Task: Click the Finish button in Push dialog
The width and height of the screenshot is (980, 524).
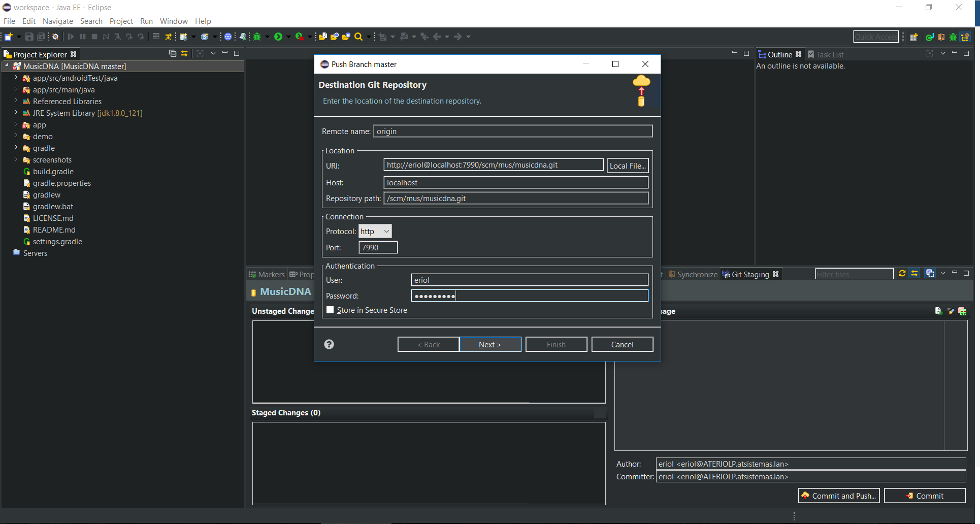Action: pyautogui.click(x=556, y=344)
